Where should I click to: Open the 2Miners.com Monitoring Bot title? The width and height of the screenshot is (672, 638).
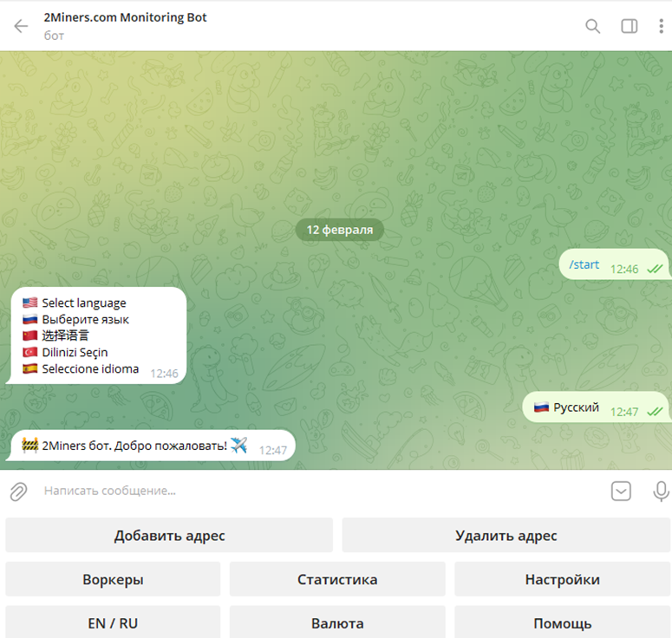coord(125,17)
